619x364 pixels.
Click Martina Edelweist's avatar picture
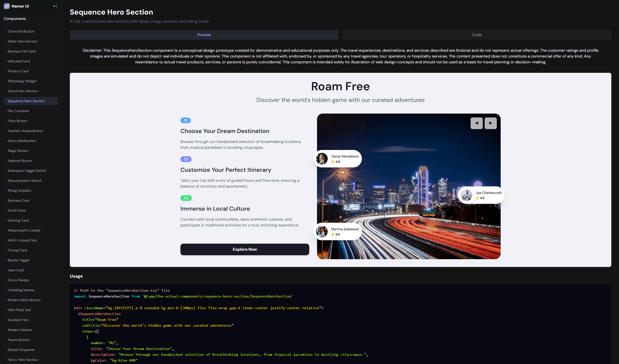[x=322, y=232]
